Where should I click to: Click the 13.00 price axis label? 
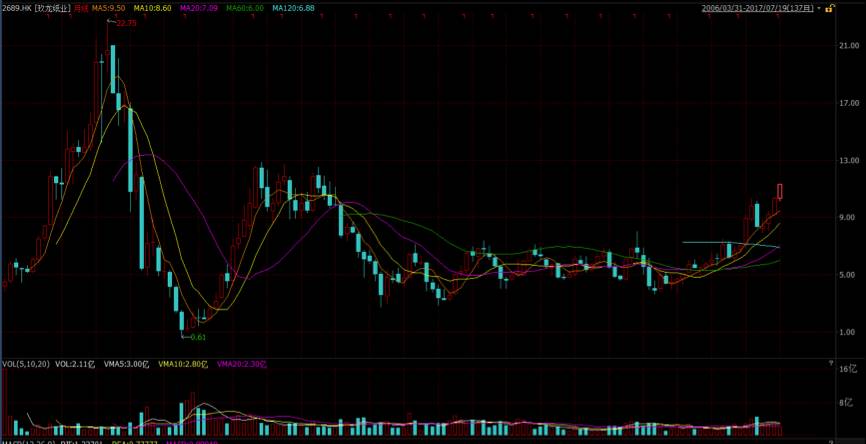pos(850,160)
